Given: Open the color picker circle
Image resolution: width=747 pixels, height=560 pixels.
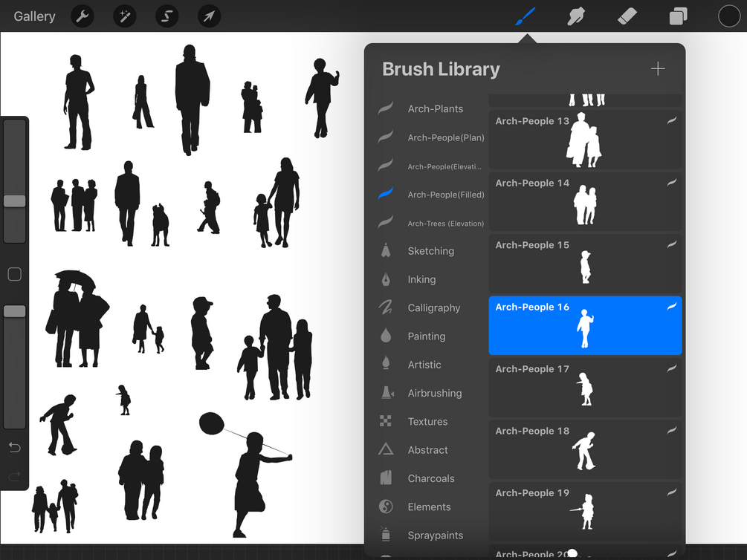Looking at the screenshot, I should tap(729, 16).
